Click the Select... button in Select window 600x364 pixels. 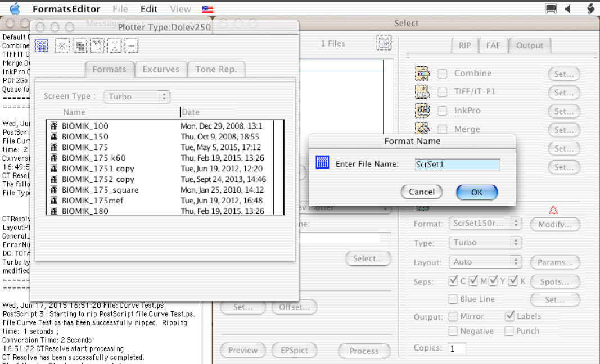coord(368,258)
